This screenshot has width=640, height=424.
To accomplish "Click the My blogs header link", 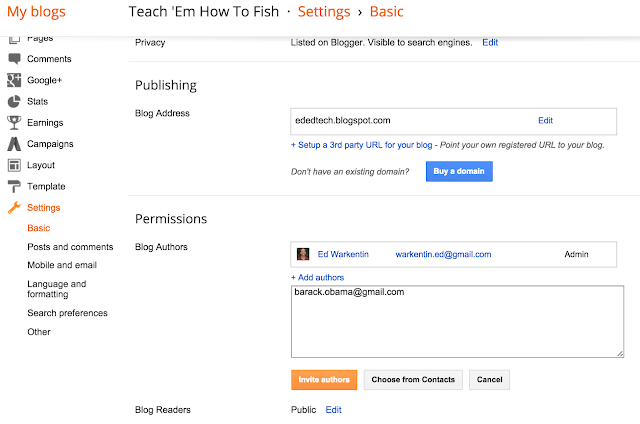I will click(36, 12).
